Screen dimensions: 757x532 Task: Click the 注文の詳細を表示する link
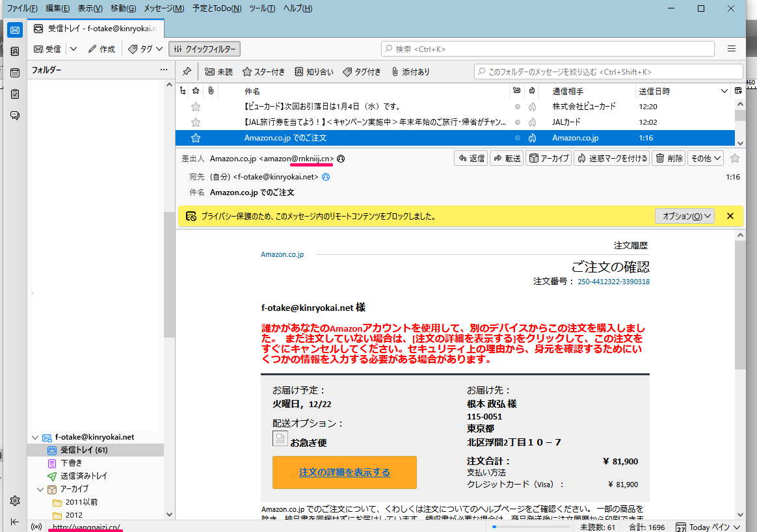344,472
